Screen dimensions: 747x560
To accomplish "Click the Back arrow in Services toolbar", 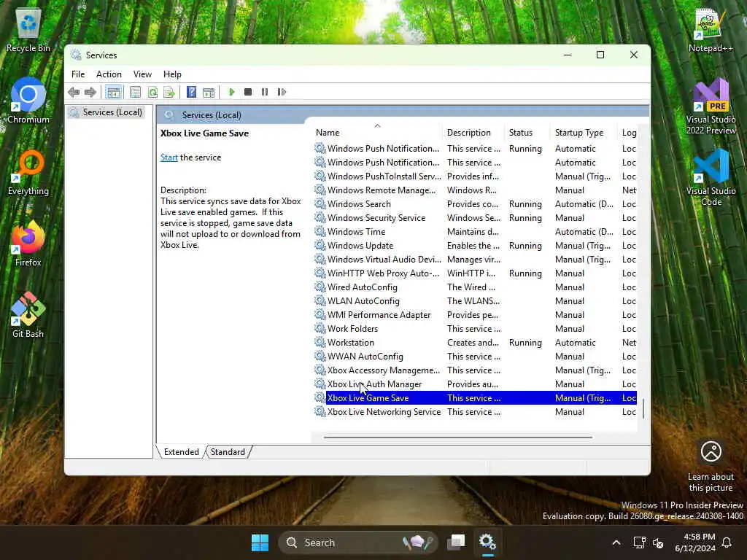I will pos(74,92).
